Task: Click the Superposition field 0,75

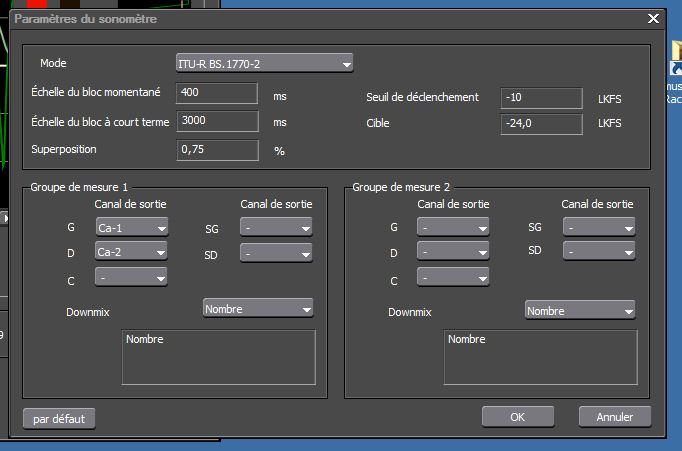Action: pos(218,149)
